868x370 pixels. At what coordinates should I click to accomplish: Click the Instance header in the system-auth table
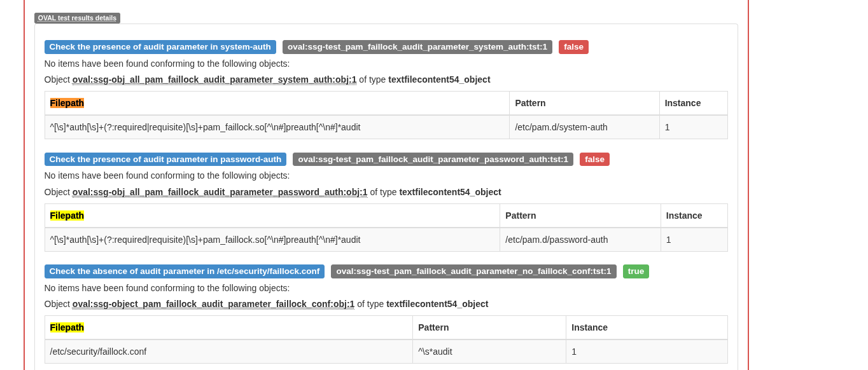682,103
